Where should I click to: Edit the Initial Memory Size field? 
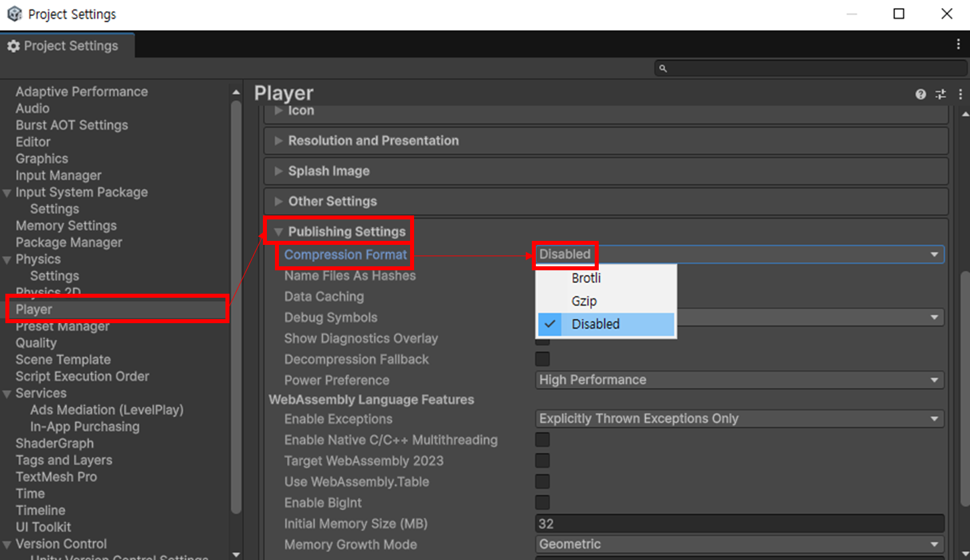point(740,524)
